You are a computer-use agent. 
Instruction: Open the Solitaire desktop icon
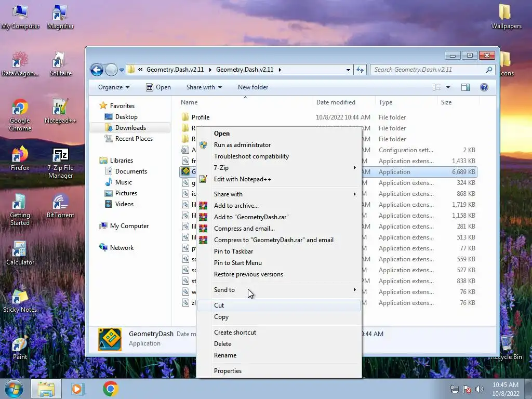[60, 64]
